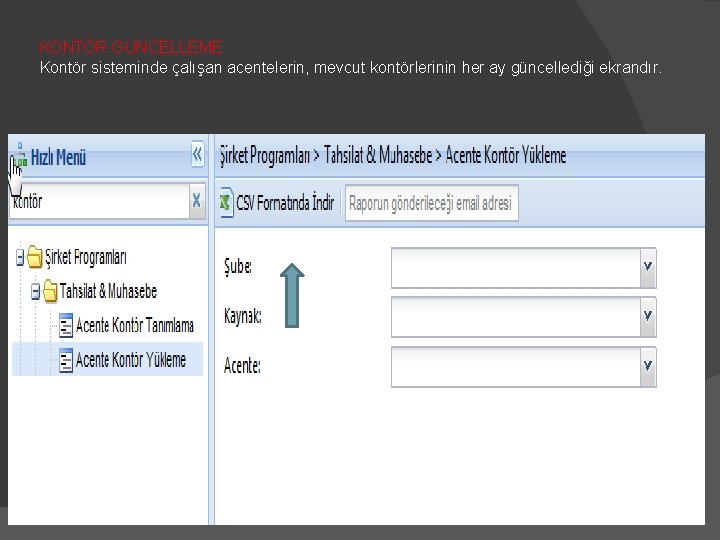Viewport: 720px width, 540px height.
Task: Click the Acente Kontör Yükleme document icon
Action: [66, 360]
